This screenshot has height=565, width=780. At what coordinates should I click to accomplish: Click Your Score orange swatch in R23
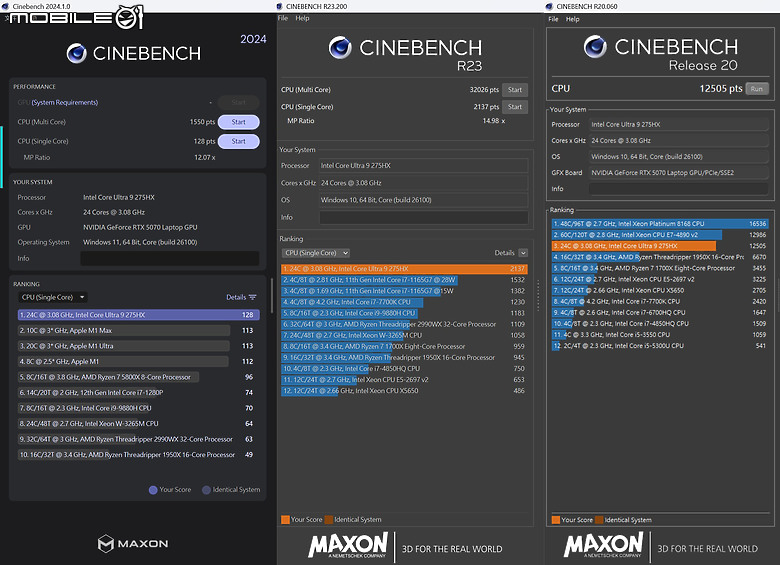click(286, 520)
